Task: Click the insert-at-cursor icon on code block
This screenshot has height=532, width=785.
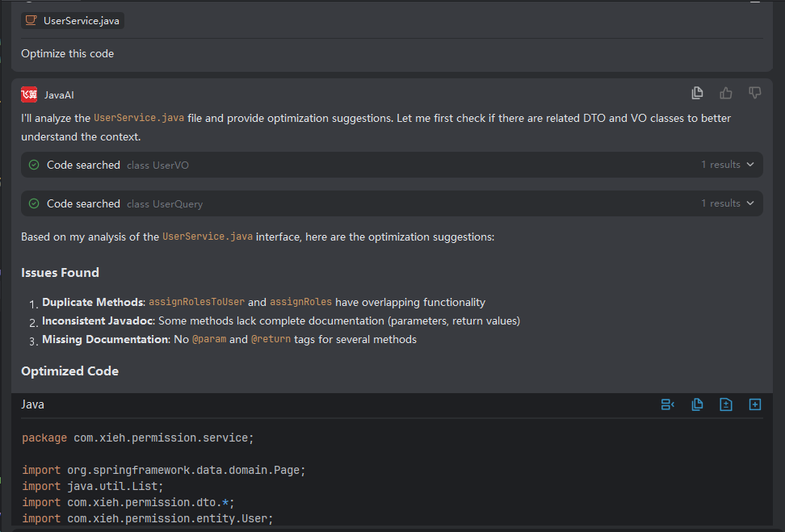Action: [x=668, y=404]
